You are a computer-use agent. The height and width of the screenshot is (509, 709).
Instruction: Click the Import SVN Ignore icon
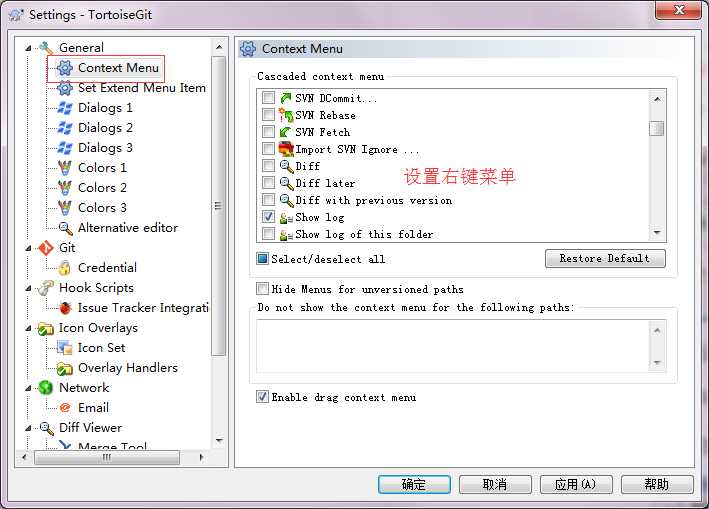(x=286, y=149)
